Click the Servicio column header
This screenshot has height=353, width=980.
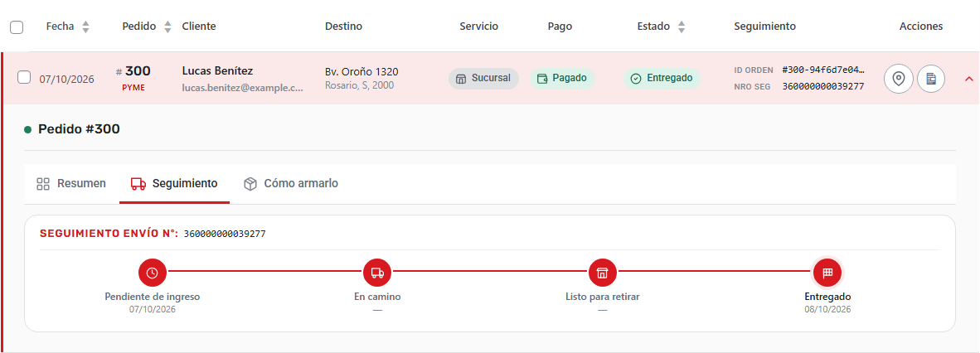click(x=478, y=27)
